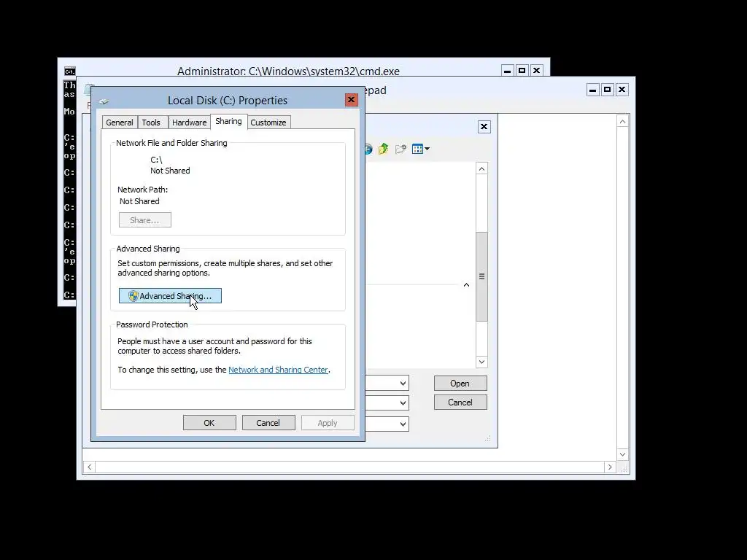Screen dimensions: 747x560
Task: Switch to the Hardware tab
Action: coord(189,122)
